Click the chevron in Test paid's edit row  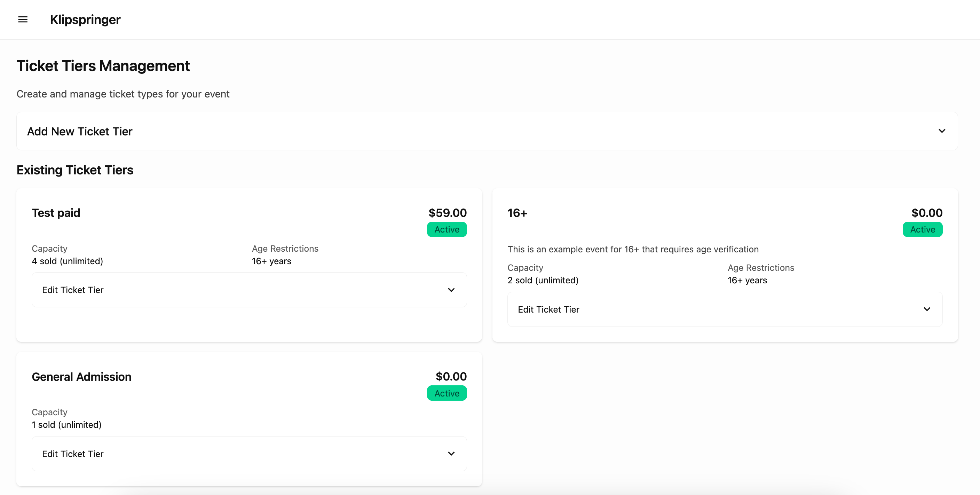coord(451,290)
